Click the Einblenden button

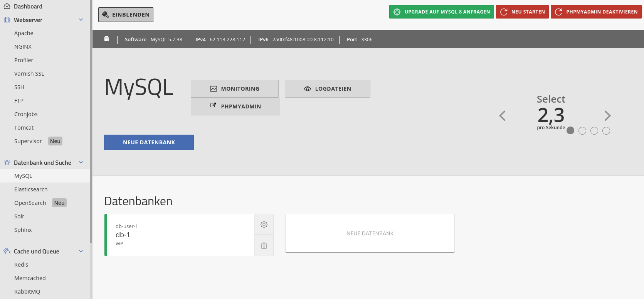[126, 15]
